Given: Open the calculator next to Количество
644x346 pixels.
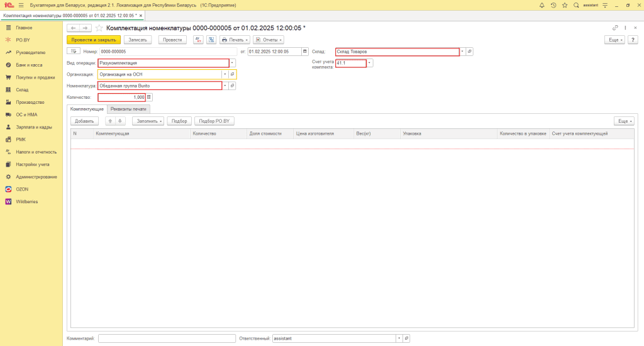Looking at the screenshot, I should (149, 98).
